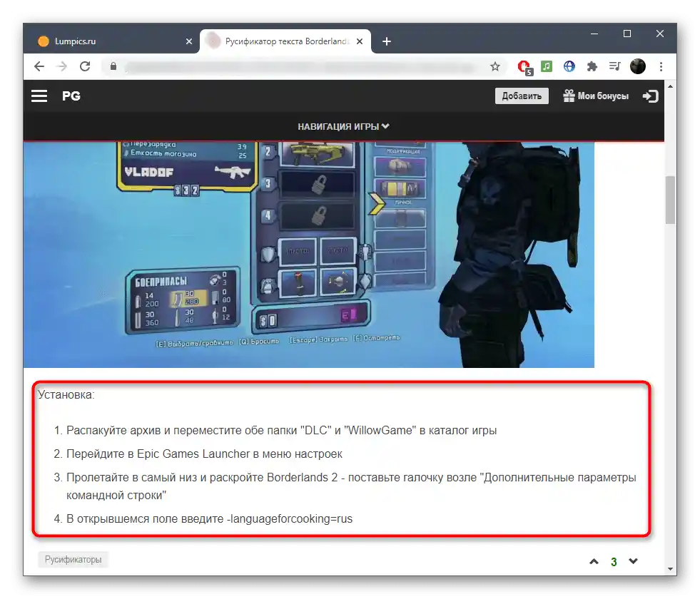Click step 2 text about Epic Games Launcher
The height and width of the screenshot is (599, 700).
tap(205, 454)
